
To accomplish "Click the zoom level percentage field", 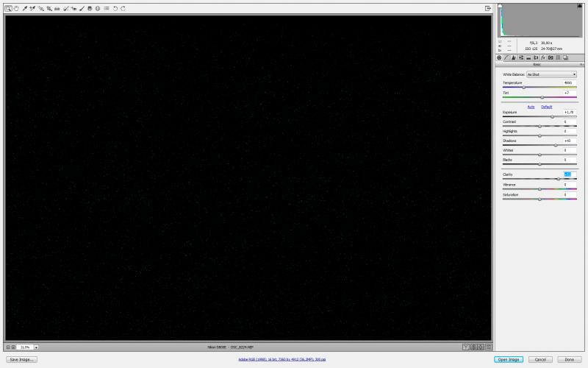I will point(25,347).
